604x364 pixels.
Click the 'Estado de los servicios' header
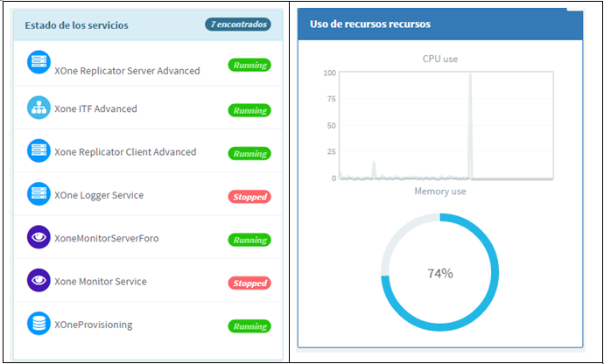(77, 25)
